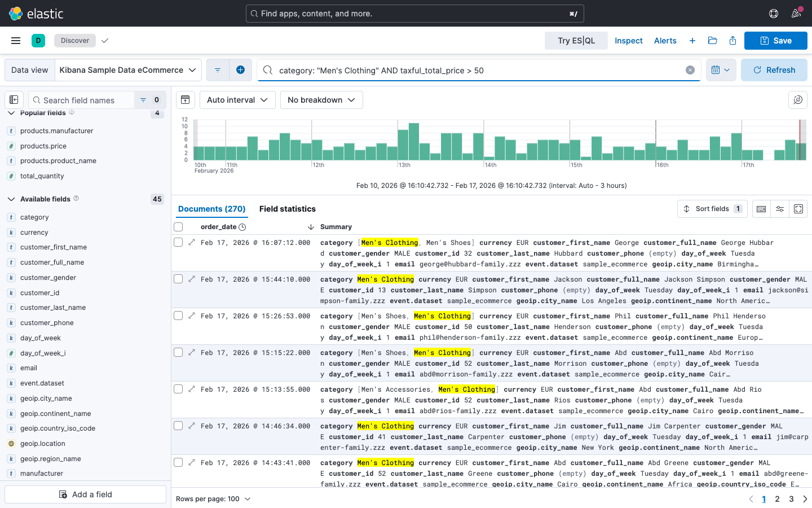This screenshot has height=508, width=812.
Task: Open the Auto interval dropdown
Action: 237,100
